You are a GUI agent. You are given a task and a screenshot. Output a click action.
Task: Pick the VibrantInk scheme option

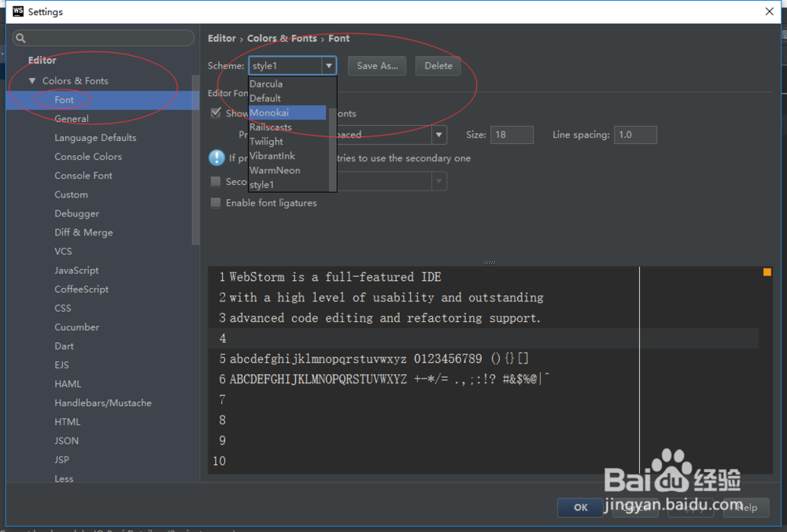click(288, 156)
